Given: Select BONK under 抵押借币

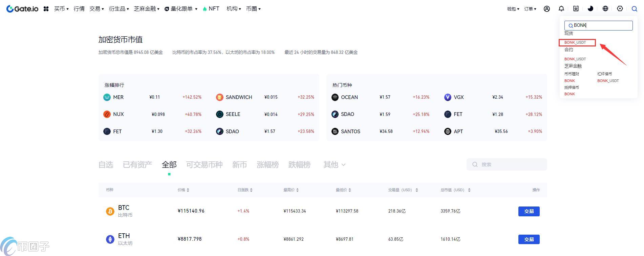Looking at the screenshot, I should click(570, 94).
